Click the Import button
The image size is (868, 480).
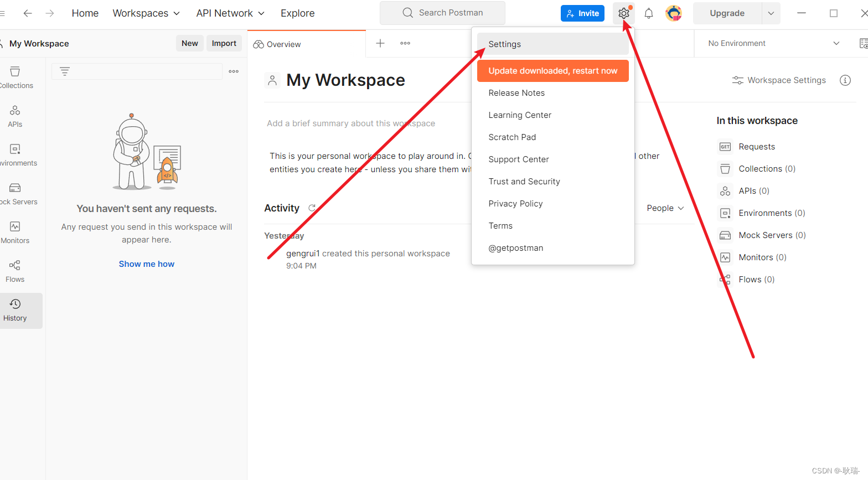224,43
